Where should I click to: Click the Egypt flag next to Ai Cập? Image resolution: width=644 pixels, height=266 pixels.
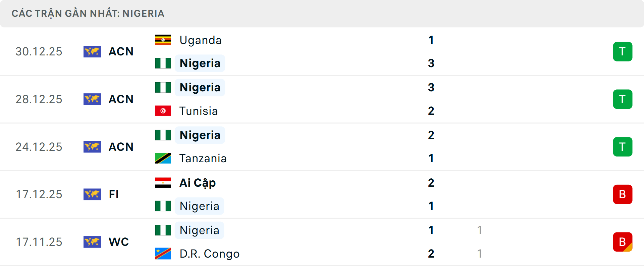coord(163,183)
